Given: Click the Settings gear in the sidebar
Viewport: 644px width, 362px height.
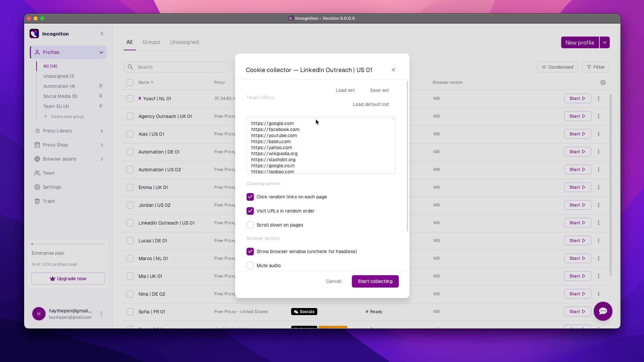Looking at the screenshot, I should [x=37, y=187].
